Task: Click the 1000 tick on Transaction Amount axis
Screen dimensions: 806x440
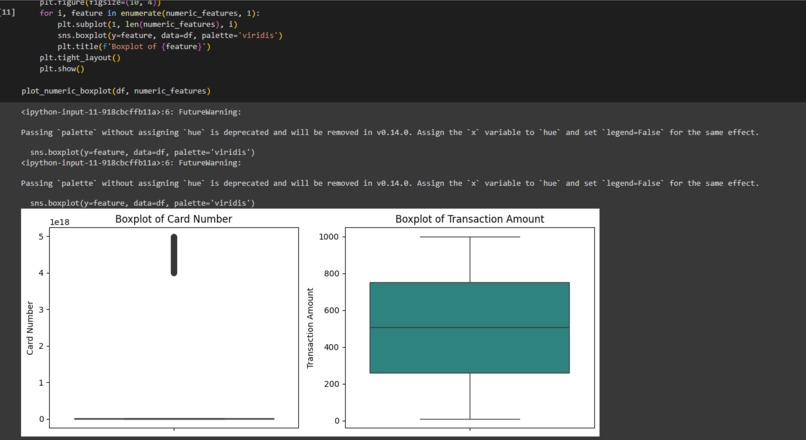Action: [x=329, y=236]
